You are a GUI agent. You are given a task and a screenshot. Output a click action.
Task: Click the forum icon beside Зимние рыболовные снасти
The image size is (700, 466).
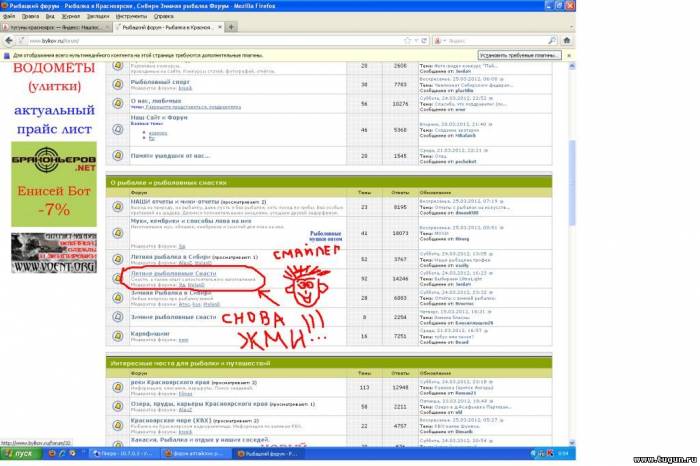(x=118, y=316)
